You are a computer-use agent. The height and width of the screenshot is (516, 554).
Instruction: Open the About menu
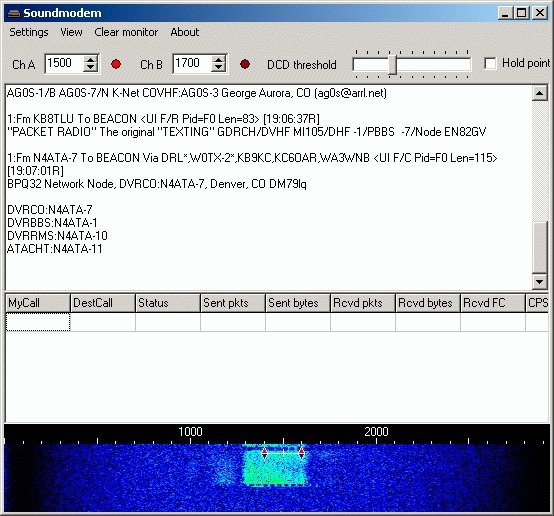tap(185, 32)
